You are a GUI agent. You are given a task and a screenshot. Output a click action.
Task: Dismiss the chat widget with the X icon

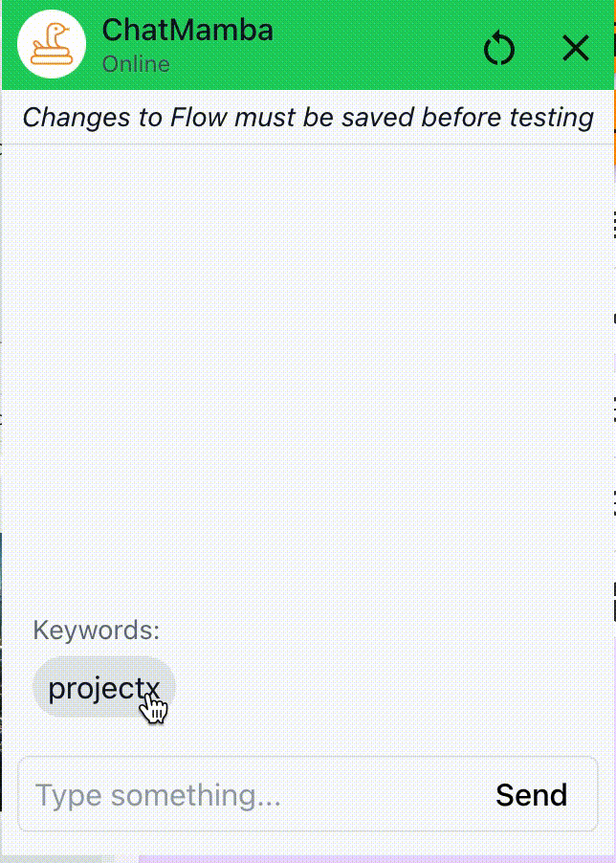(x=576, y=48)
